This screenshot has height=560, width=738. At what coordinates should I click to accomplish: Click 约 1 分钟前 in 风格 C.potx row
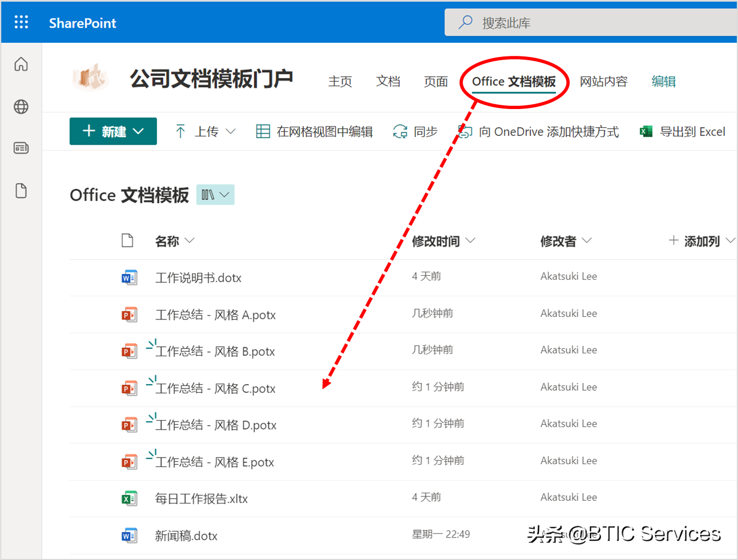click(x=438, y=387)
